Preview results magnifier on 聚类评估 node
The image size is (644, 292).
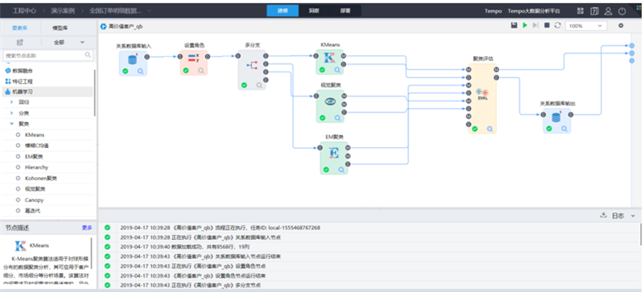[x=490, y=129]
